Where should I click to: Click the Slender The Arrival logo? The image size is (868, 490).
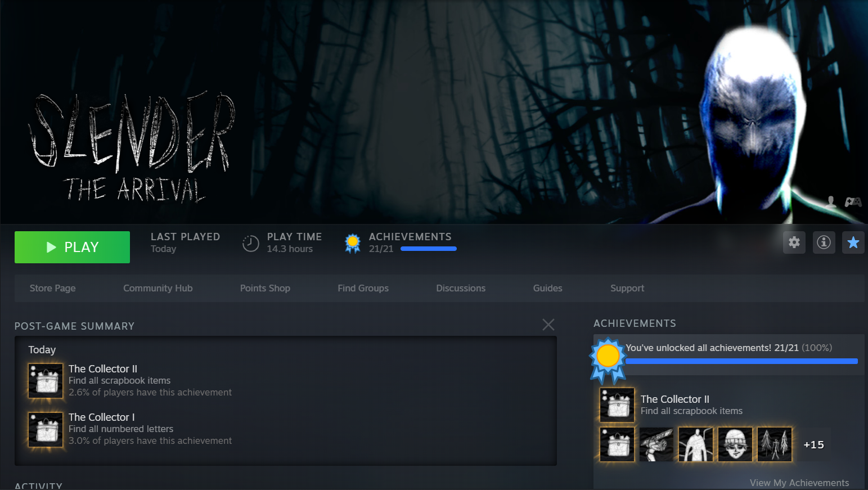click(132, 146)
